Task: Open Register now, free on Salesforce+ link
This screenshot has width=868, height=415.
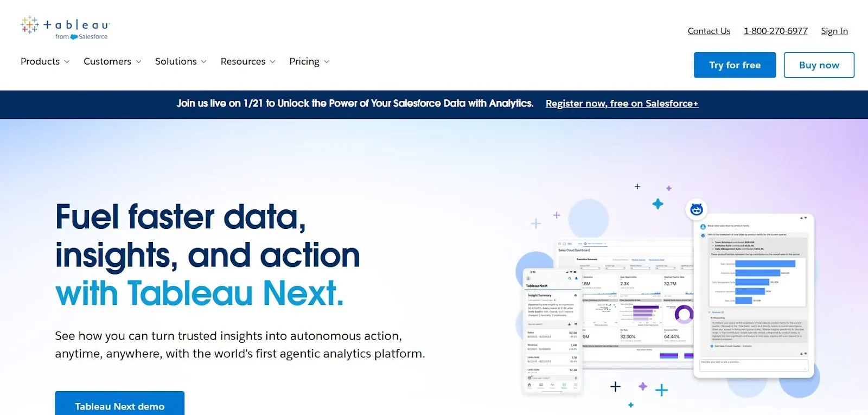Action: (x=622, y=104)
